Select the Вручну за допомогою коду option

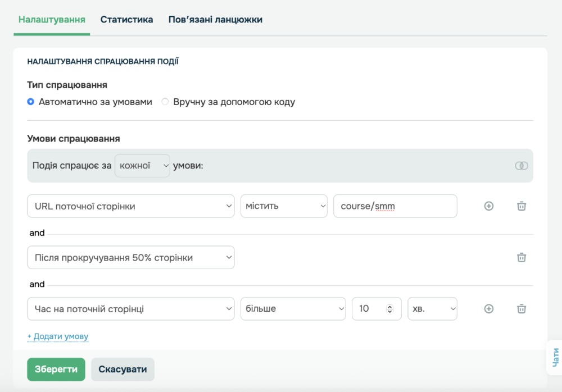point(165,102)
